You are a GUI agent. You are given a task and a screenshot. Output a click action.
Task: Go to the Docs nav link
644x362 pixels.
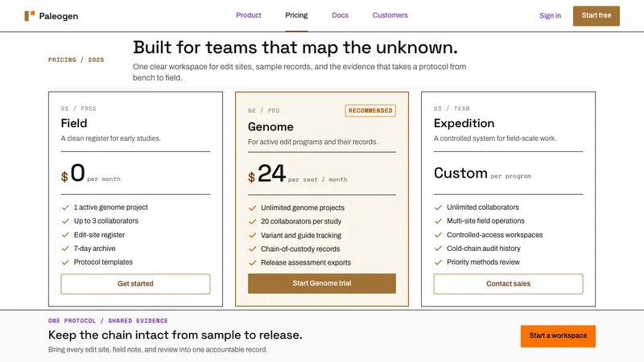pyautogui.click(x=340, y=15)
